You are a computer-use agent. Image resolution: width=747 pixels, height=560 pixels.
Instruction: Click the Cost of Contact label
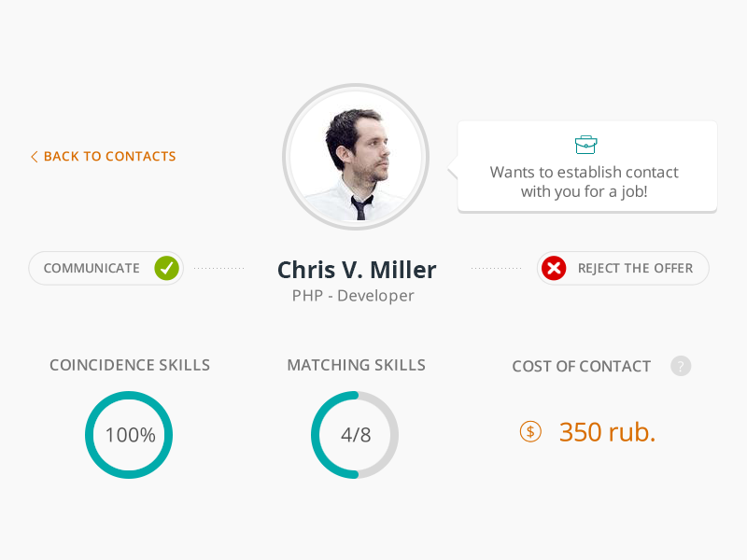point(581,366)
